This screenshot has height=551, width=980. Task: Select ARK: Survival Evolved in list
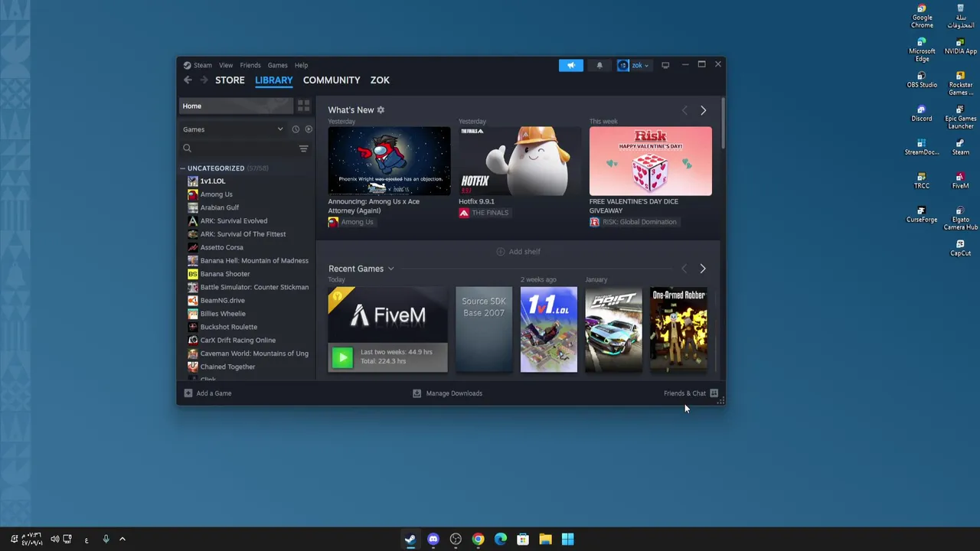pyautogui.click(x=234, y=221)
